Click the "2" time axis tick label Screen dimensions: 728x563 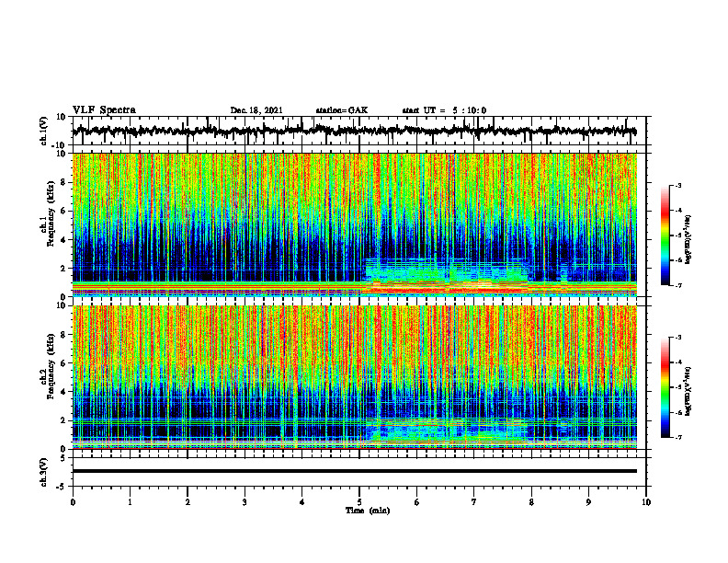pos(188,502)
